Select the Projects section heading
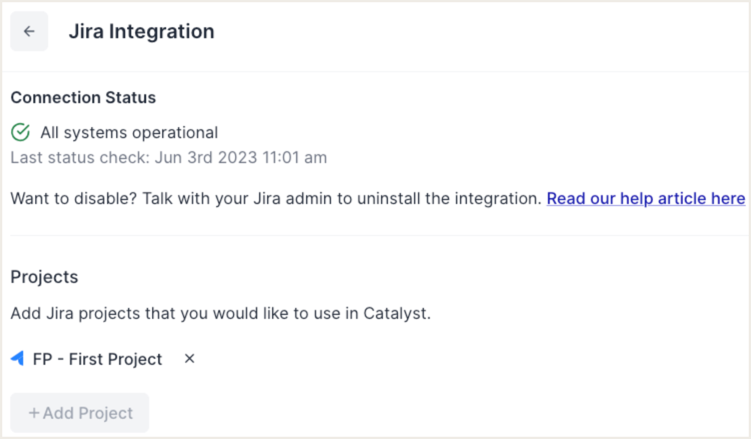Image resolution: width=751 pixels, height=439 pixels. point(44,277)
